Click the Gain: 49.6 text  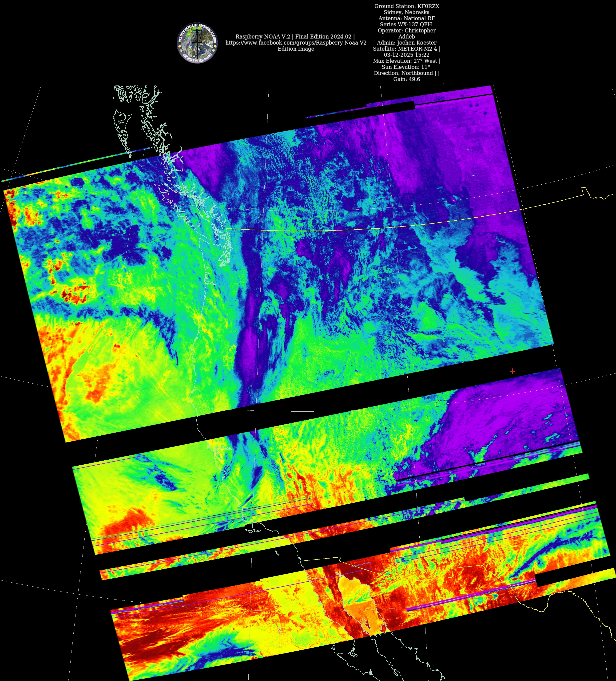tap(406, 79)
